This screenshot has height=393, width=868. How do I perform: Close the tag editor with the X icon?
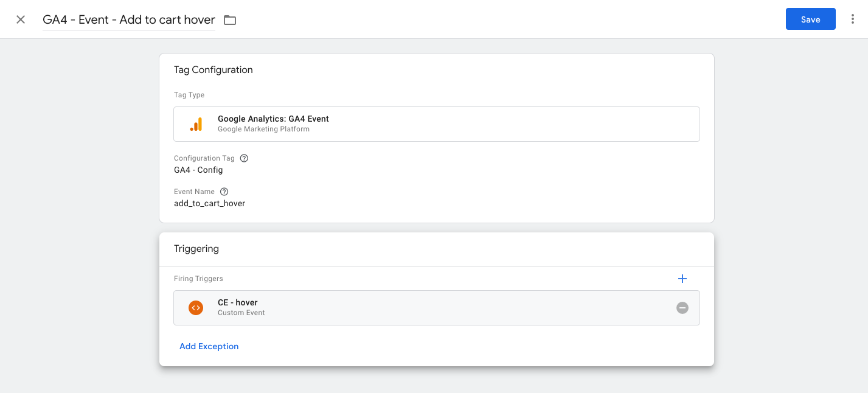click(21, 19)
